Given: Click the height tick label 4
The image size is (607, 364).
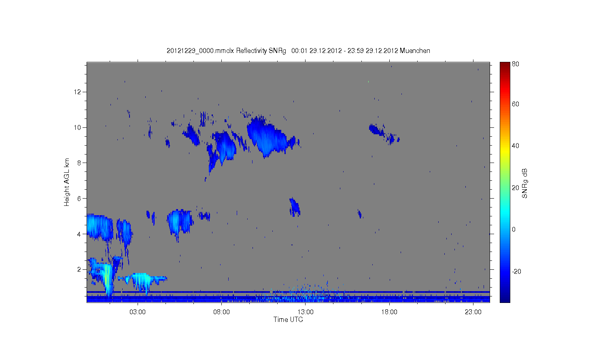Looking at the screenshot, I should (79, 234).
